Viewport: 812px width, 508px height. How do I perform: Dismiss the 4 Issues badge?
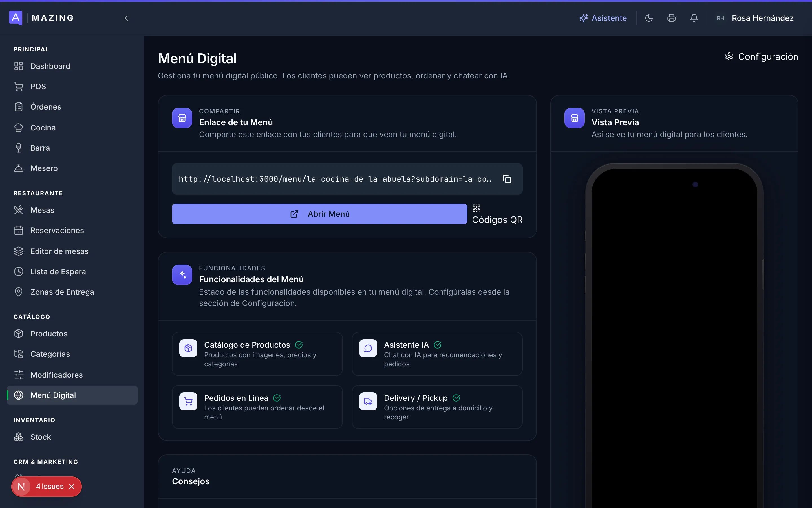71,487
